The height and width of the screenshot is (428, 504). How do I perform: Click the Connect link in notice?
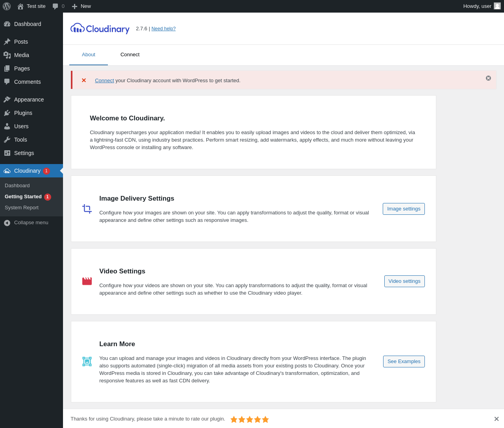tap(104, 81)
